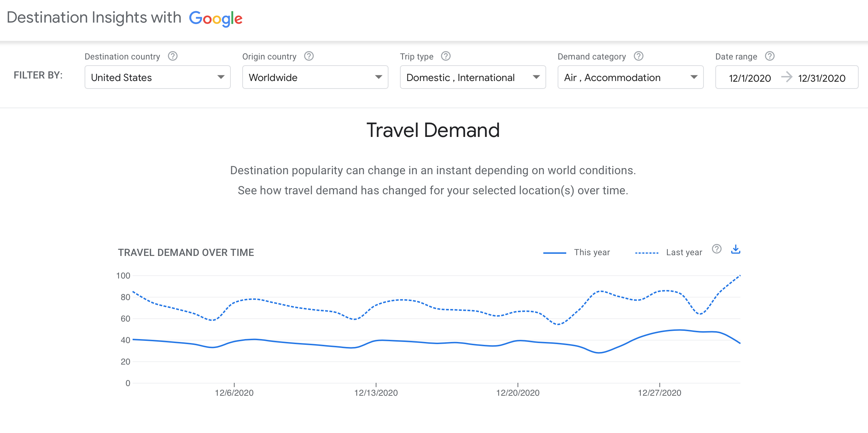868x433 pixels.
Task: Click the end date 12/31/2020 field
Action: click(822, 78)
